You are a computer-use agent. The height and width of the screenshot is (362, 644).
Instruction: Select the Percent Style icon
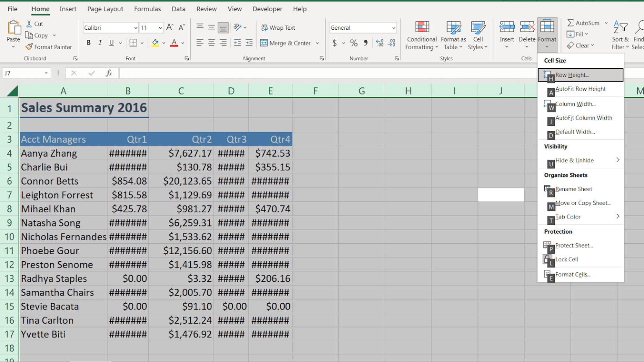354,42
